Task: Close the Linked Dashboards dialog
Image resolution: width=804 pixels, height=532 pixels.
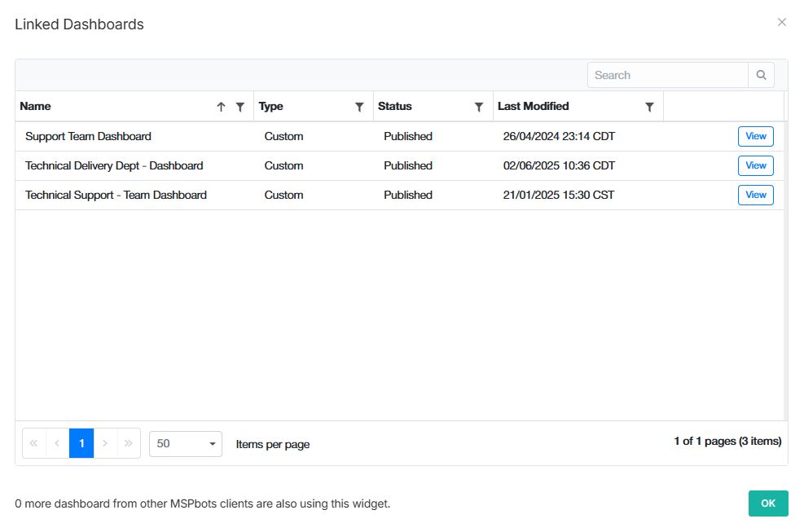Action: [782, 22]
